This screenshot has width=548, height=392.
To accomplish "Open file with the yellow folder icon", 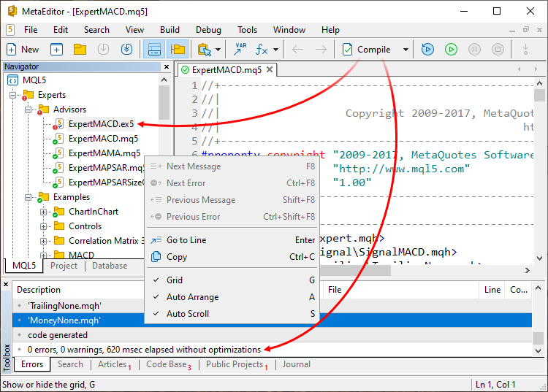I will click(x=80, y=50).
